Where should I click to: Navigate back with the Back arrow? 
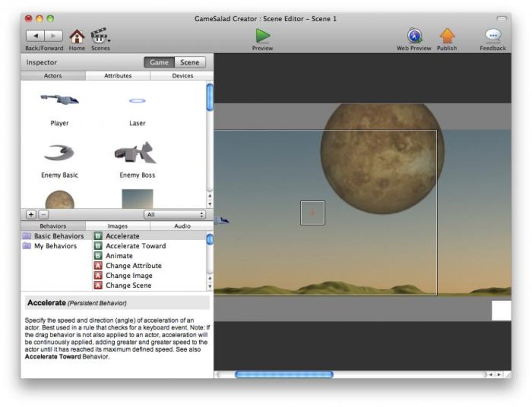pos(34,35)
